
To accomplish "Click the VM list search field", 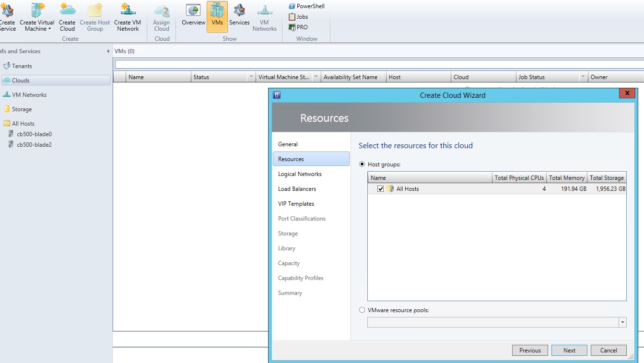I will point(379,64).
